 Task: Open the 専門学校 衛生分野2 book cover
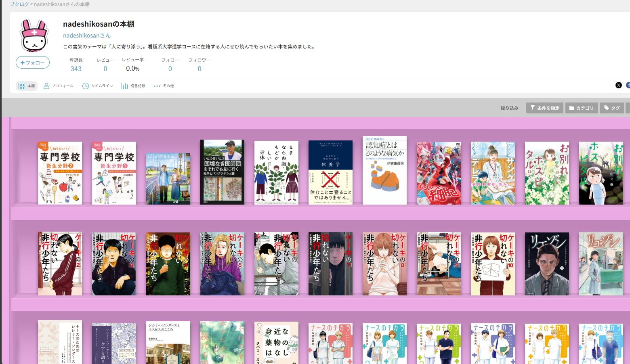[60, 173]
